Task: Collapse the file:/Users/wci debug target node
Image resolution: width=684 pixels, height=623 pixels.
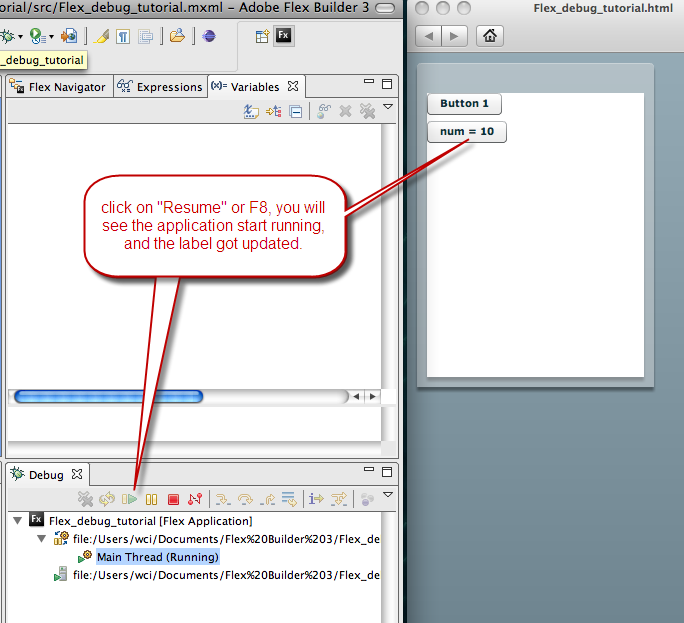Action: tap(41, 539)
